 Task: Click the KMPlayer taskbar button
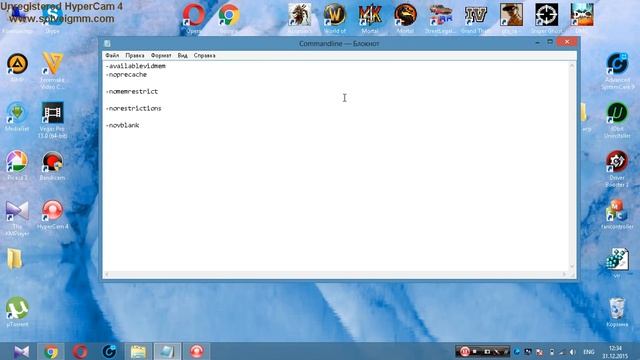[x=21, y=351]
